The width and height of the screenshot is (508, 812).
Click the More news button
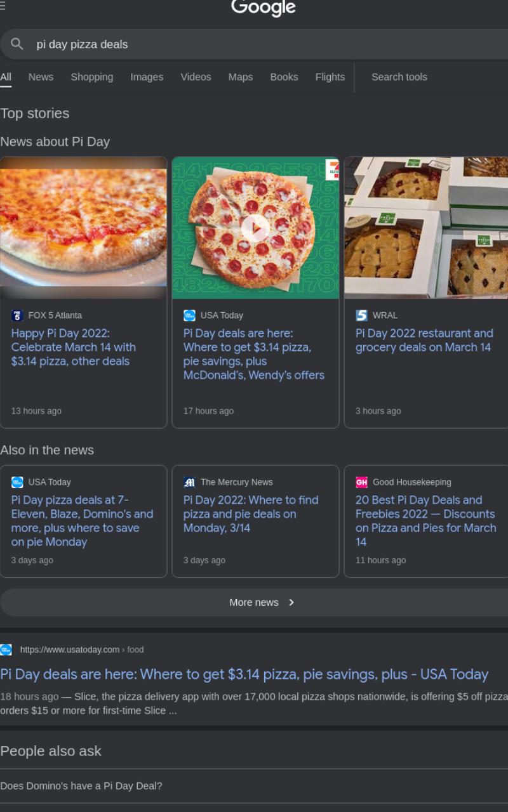click(x=254, y=602)
